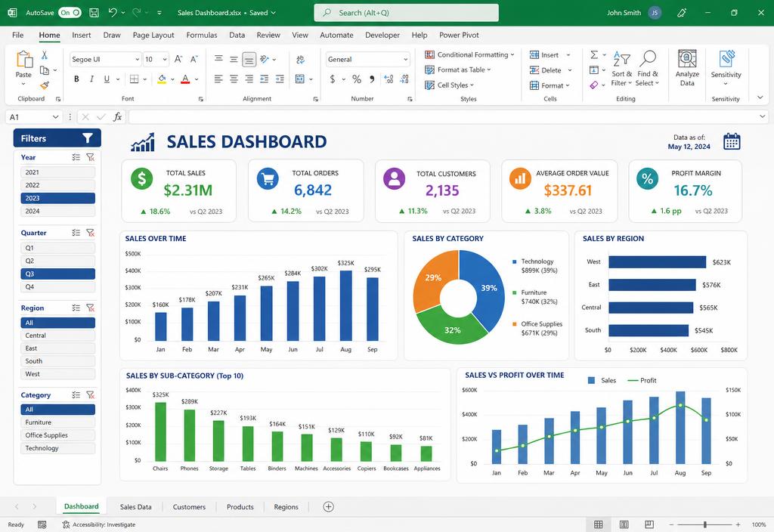Open the font name Segoe UI dropdown
Image resolution: width=774 pixels, height=532 pixels.
(x=138, y=59)
